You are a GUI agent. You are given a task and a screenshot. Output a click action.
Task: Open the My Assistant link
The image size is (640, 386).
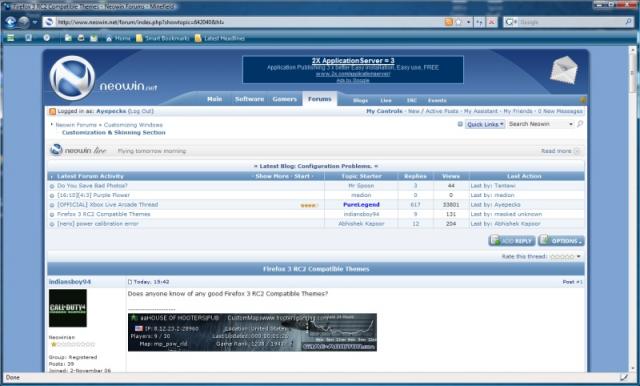(481, 111)
